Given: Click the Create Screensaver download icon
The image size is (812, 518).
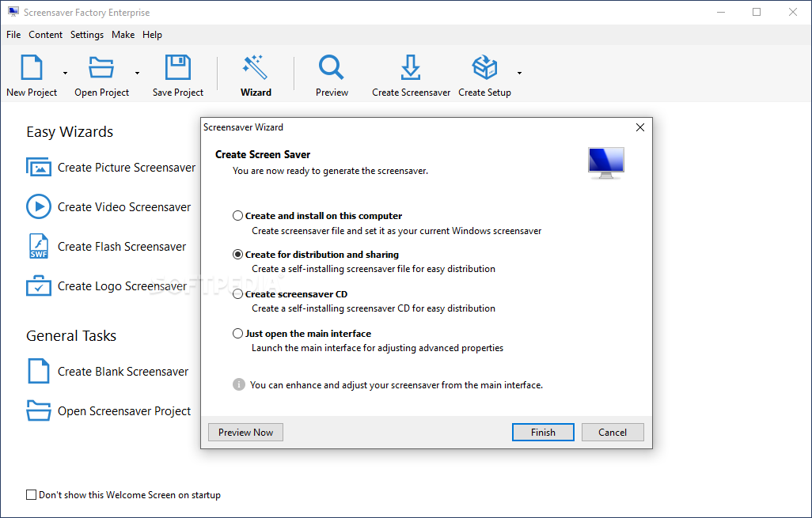Looking at the screenshot, I should point(411,67).
